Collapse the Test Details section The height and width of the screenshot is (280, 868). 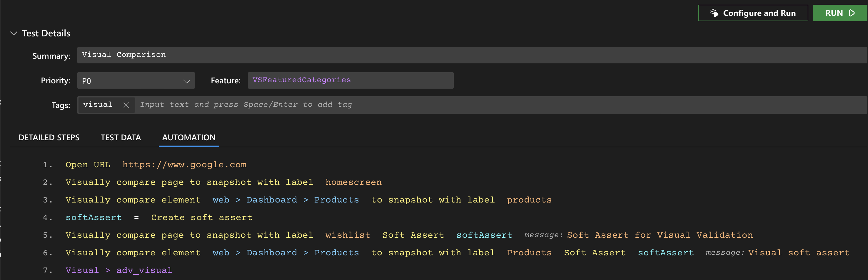click(14, 33)
